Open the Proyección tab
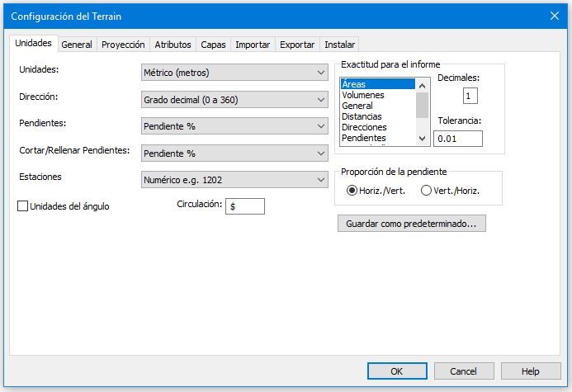The width and height of the screenshot is (572, 392). pyautogui.click(x=124, y=45)
